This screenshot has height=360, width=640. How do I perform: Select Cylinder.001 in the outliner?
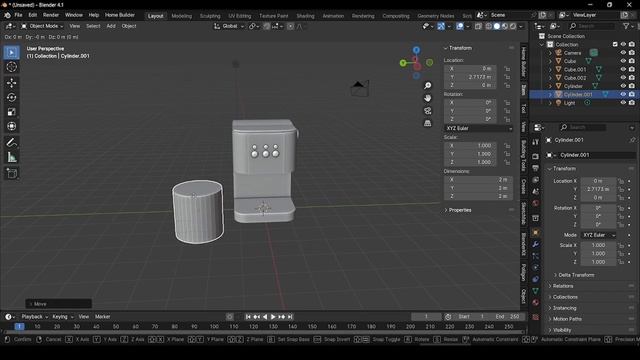coord(578,94)
